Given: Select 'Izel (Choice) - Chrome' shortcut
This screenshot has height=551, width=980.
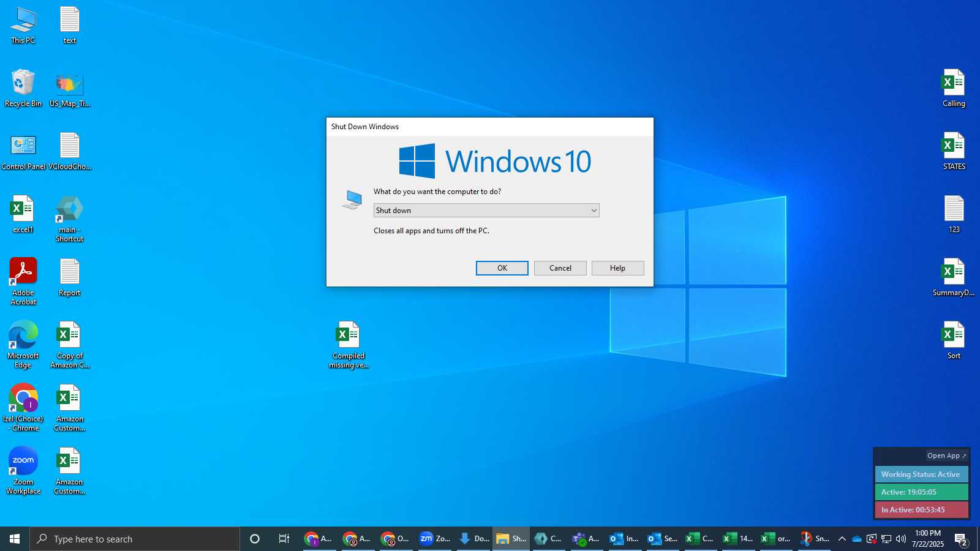Looking at the screenshot, I should point(23,408).
